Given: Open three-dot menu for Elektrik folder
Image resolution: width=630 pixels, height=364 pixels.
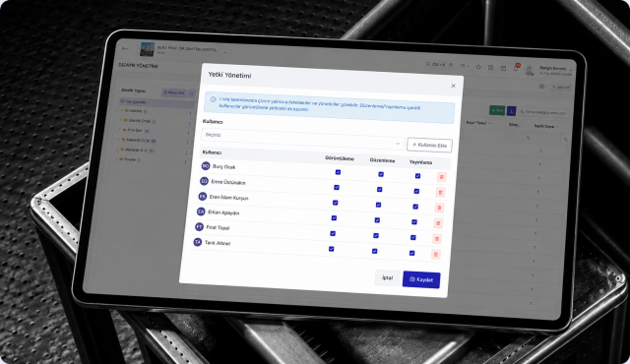Looking at the screenshot, I should pos(190,113).
